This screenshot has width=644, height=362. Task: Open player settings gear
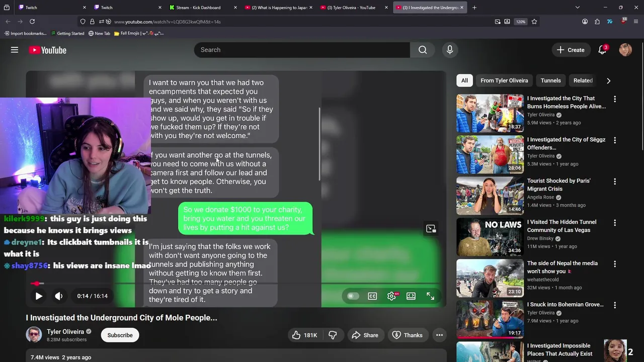pyautogui.click(x=391, y=296)
